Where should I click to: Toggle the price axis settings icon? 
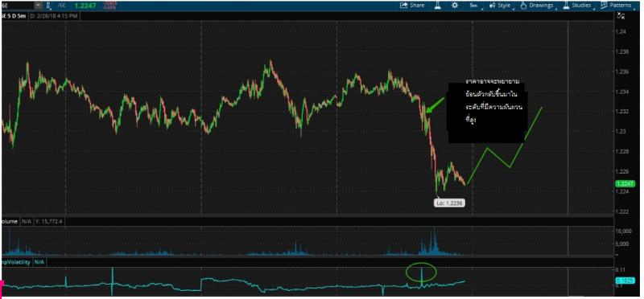(x=621, y=16)
